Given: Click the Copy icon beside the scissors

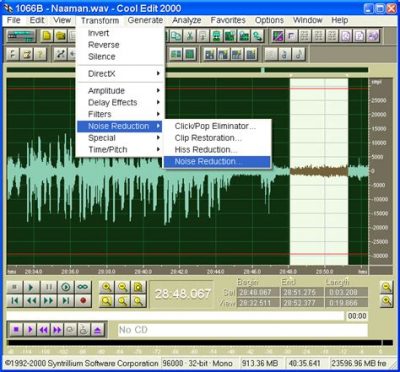Looking at the screenshot, I should (x=176, y=36).
